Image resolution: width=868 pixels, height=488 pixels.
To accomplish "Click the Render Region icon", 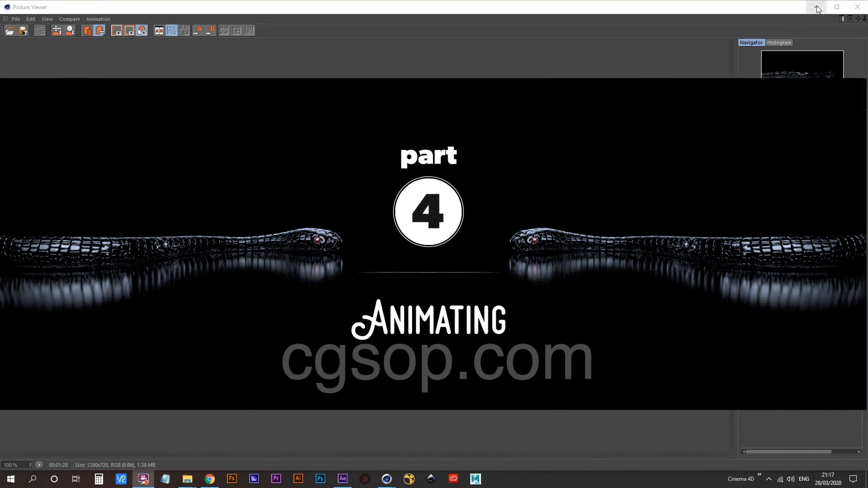I will [57, 31].
